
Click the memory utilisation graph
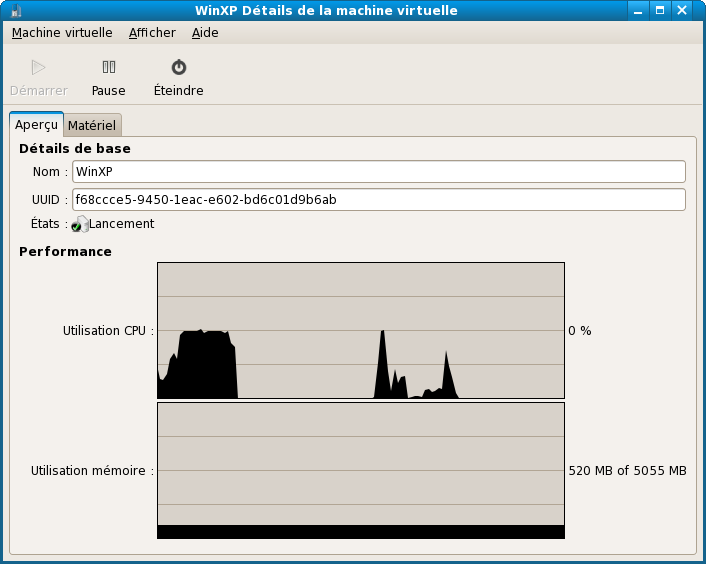(x=360, y=470)
